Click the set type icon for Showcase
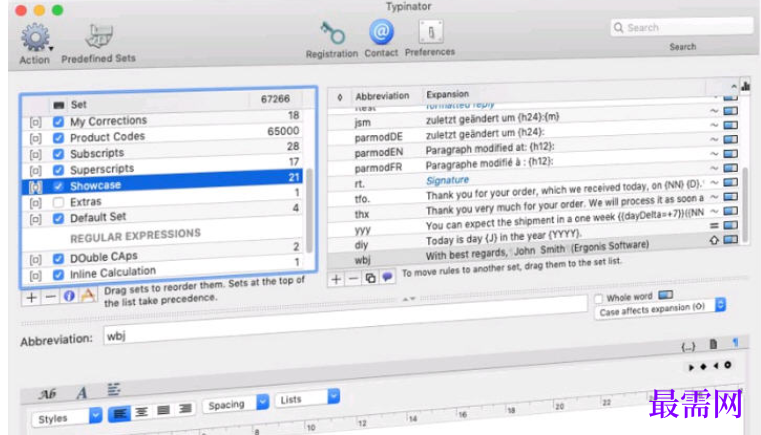 pos(35,187)
